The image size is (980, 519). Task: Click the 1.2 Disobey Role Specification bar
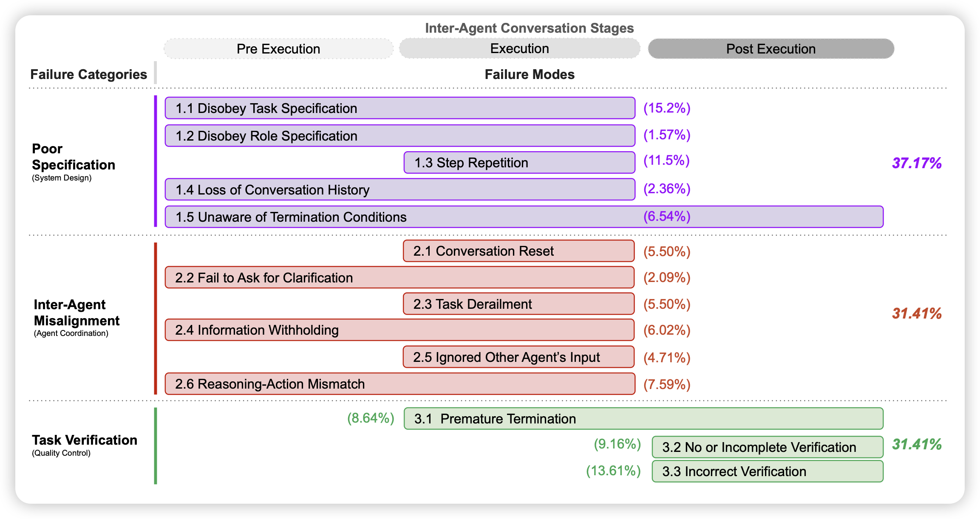(x=399, y=136)
